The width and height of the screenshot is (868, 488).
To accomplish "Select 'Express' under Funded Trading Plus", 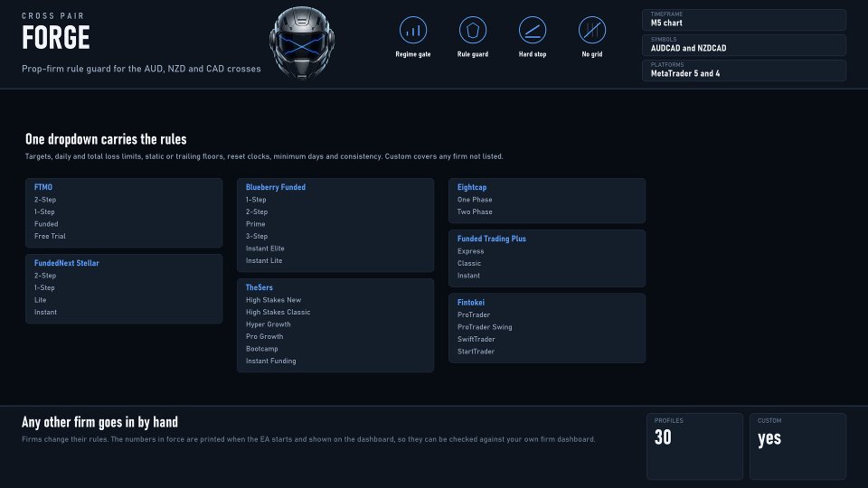I will point(470,251).
